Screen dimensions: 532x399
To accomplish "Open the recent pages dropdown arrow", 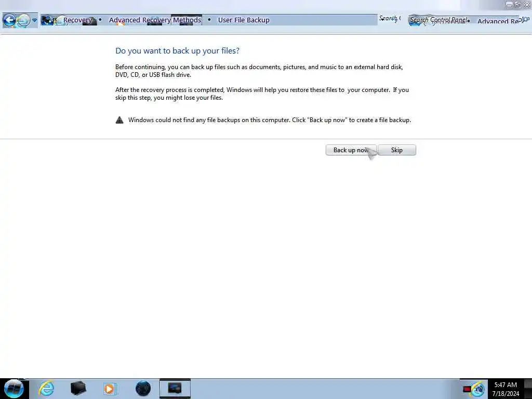I will point(34,20).
